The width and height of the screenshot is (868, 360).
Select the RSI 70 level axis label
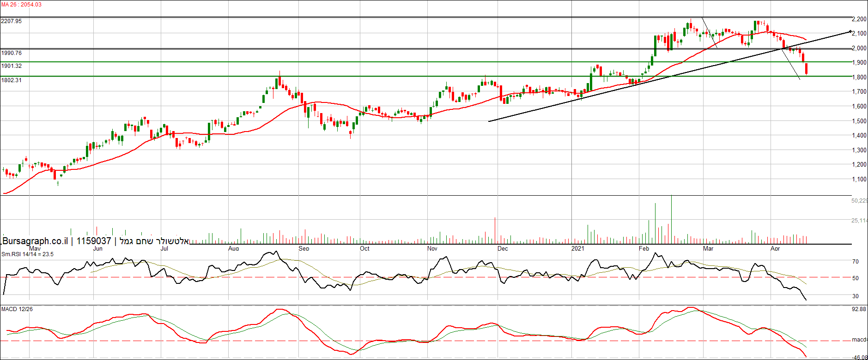click(x=856, y=262)
